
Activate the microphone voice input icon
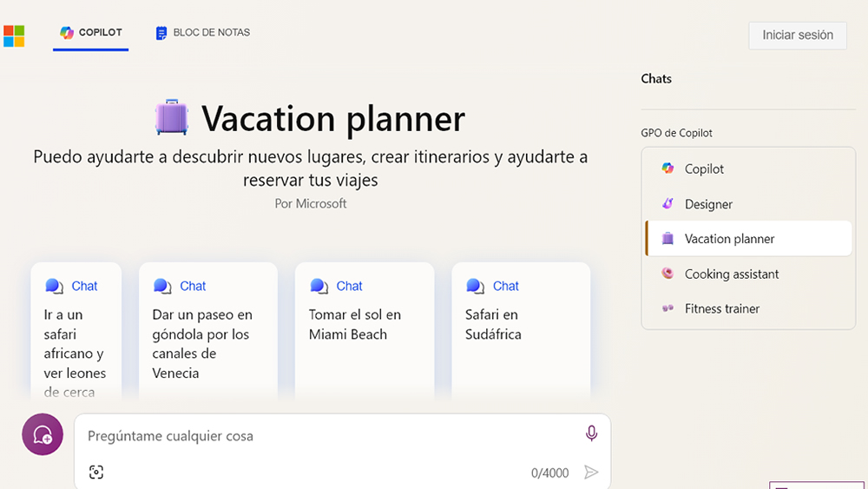click(x=591, y=433)
